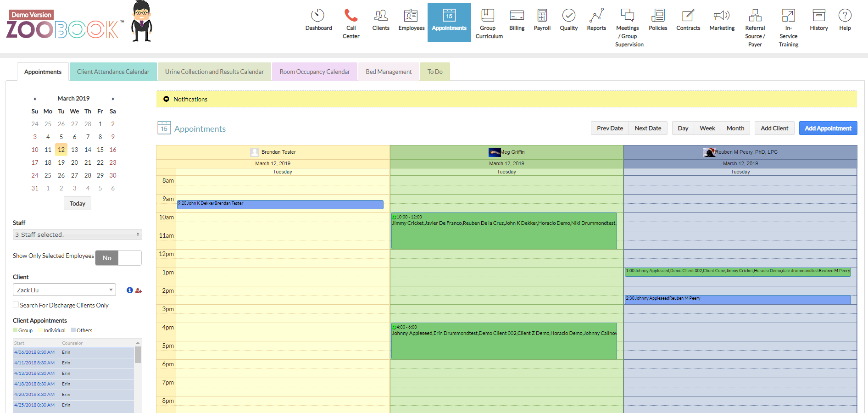
Task: Open the Staff selection dropdown
Action: [x=77, y=234]
